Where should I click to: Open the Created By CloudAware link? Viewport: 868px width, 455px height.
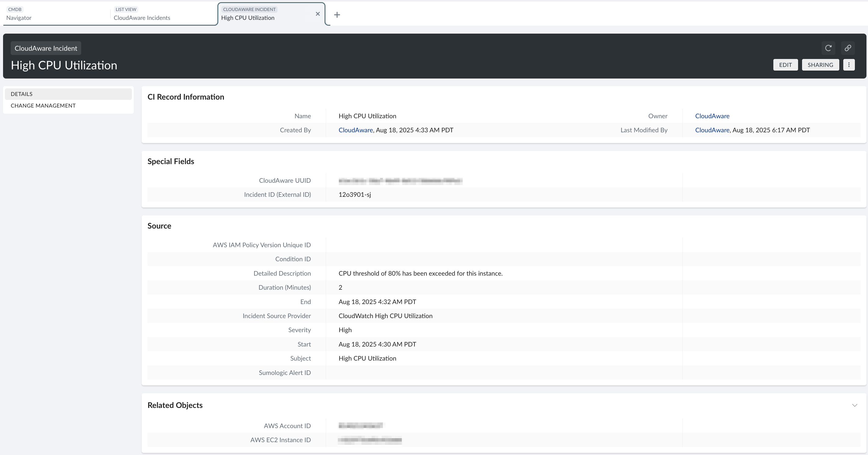tap(355, 130)
